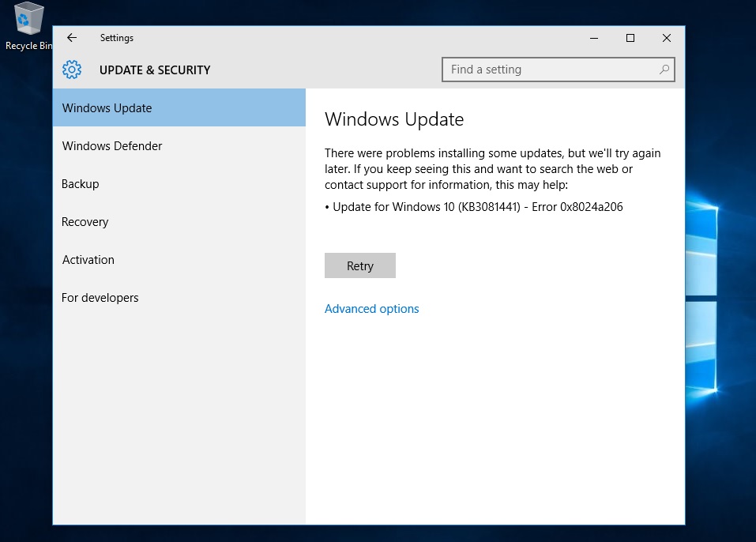Minimize the Settings window
Image resolution: width=756 pixels, height=542 pixels.
coord(594,38)
